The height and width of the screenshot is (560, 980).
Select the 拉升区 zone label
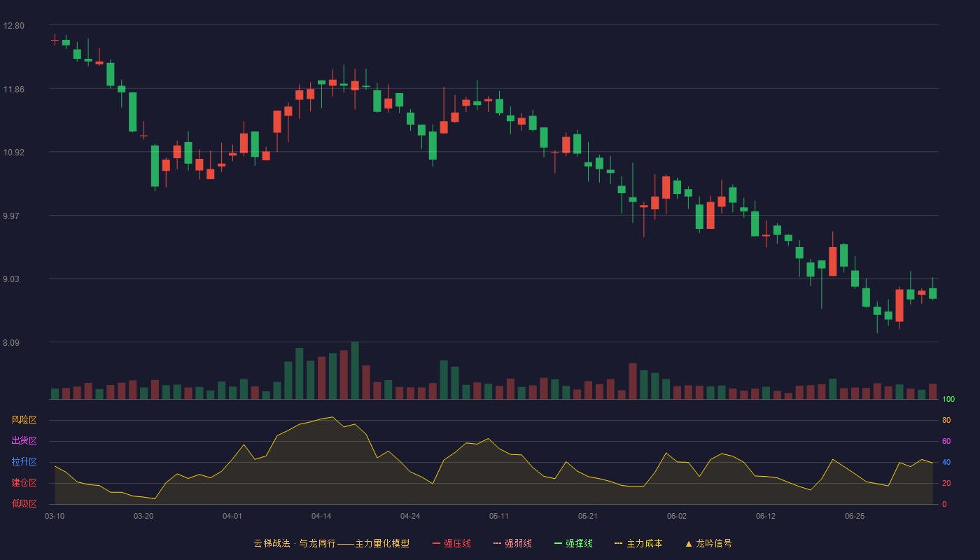[24, 462]
